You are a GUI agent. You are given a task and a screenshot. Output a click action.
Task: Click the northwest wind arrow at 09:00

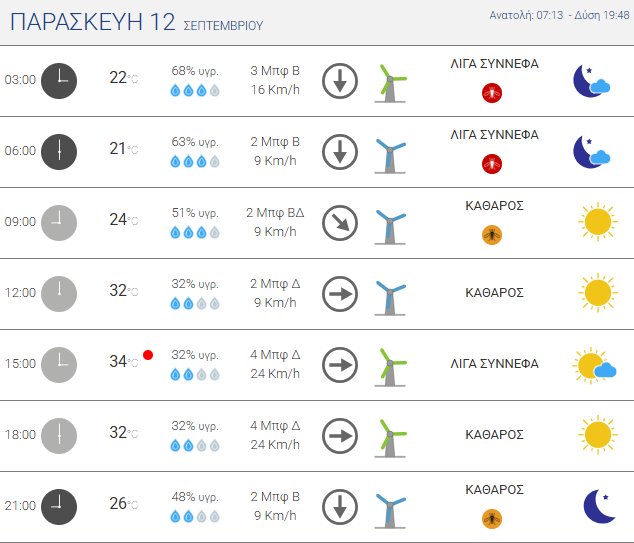click(340, 222)
